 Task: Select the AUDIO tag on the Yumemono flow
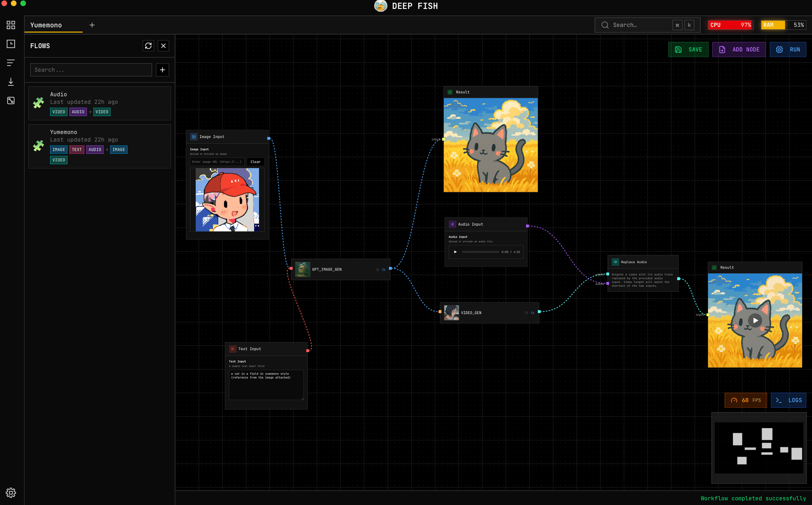pos(95,149)
